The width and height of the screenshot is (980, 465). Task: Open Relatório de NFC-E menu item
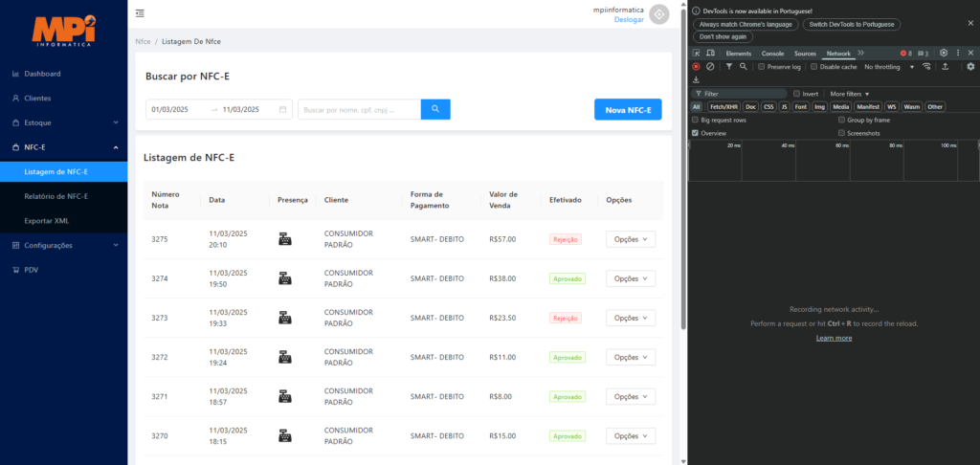coord(56,196)
